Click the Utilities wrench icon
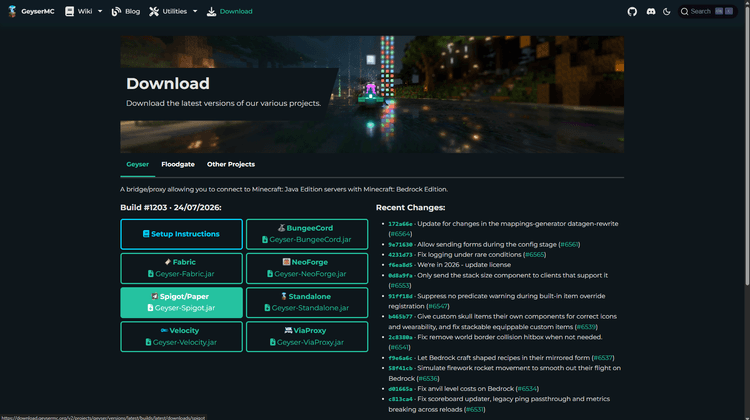The height and width of the screenshot is (420, 750). (154, 11)
